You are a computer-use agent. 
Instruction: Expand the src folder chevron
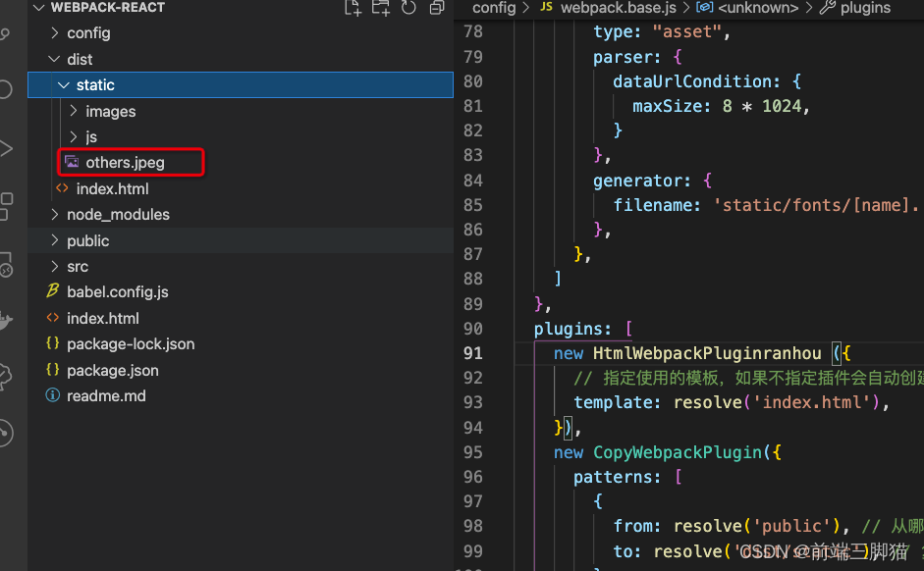point(55,266)
